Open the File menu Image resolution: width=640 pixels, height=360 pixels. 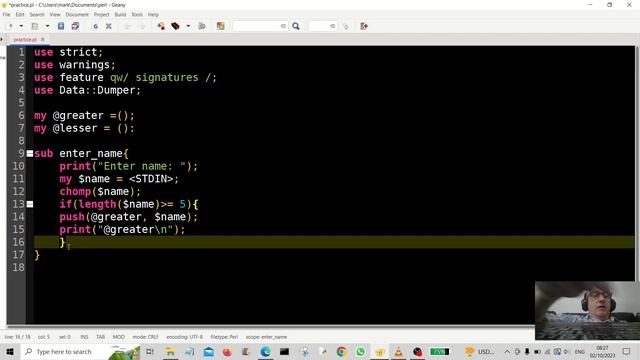tap(7, 14)
